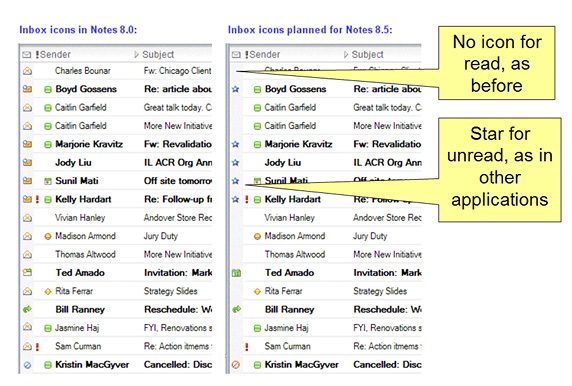The image size is (572, 386).
Task: Click 'Inbox icons planned for Notes 8.5:' heading
Action: tap(310, 30)
